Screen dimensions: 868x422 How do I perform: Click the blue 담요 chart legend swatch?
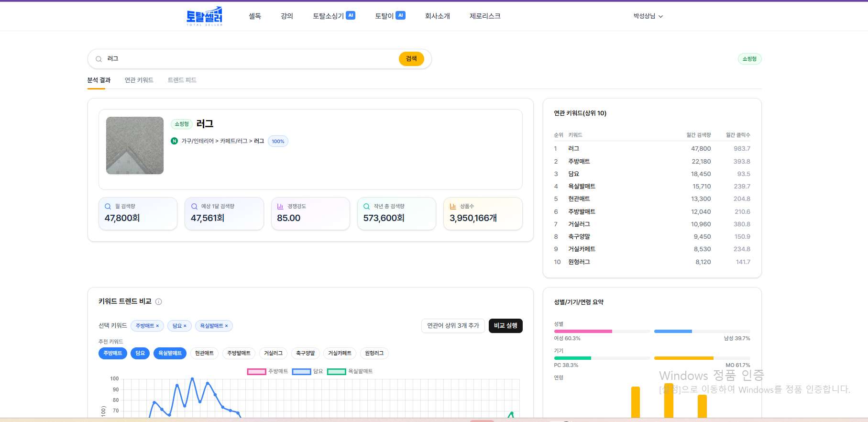(301, 372)
